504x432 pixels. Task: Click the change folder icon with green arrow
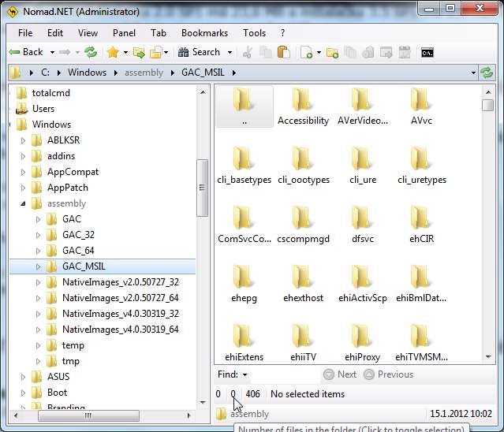pos(139,52)
